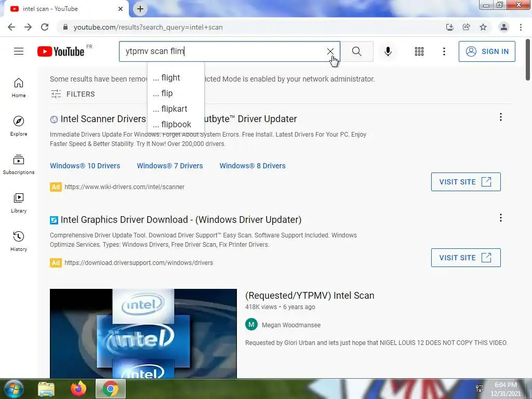
Task: Click the Chrome taskbar icon
Action: [x=111, y=389]
